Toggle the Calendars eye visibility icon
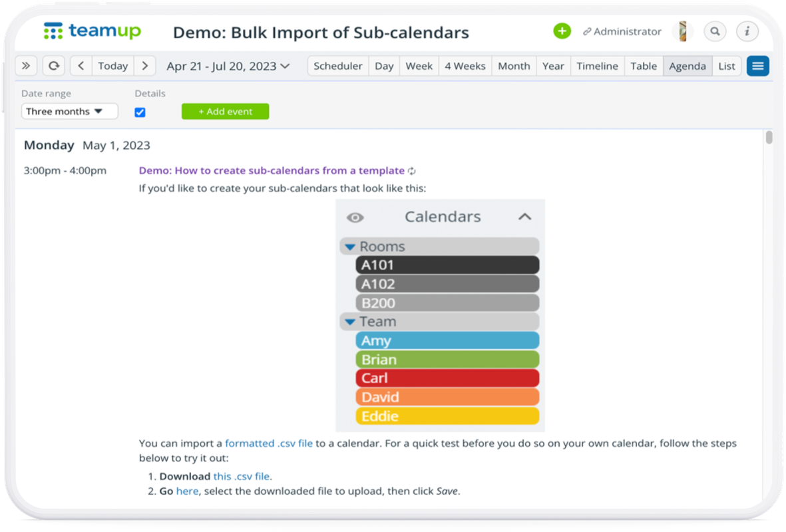 (355, 217)
